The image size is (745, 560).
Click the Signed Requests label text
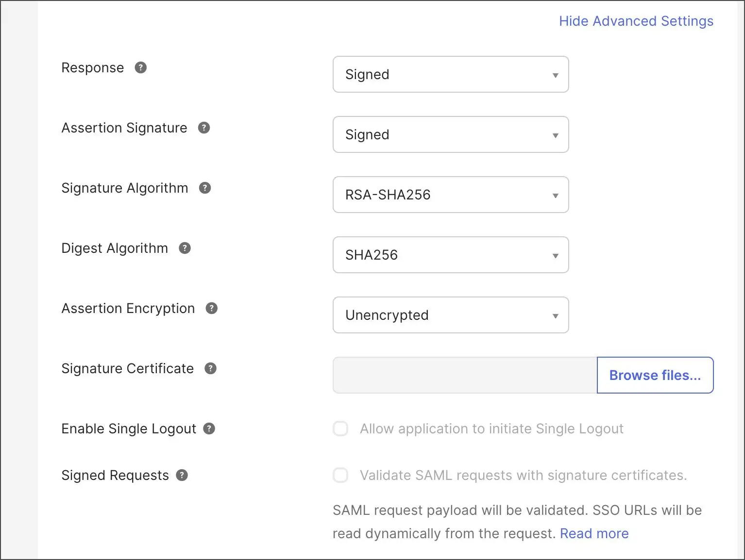(115, 475)
